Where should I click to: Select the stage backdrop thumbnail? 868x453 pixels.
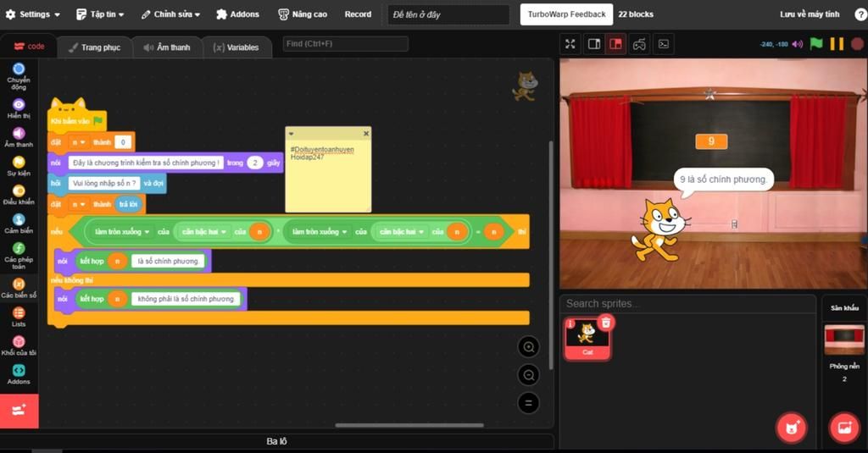click(x=844, y=339)
